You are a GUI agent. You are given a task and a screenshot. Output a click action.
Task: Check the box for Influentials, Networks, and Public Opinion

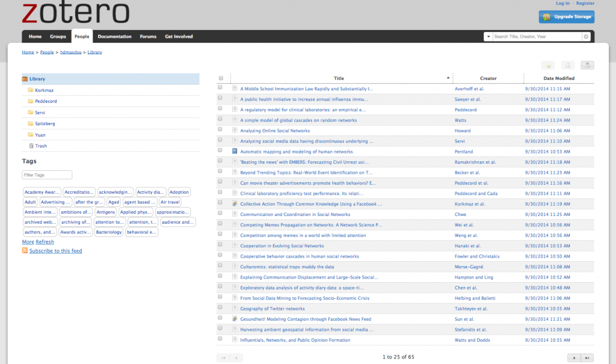pos(220,339)
